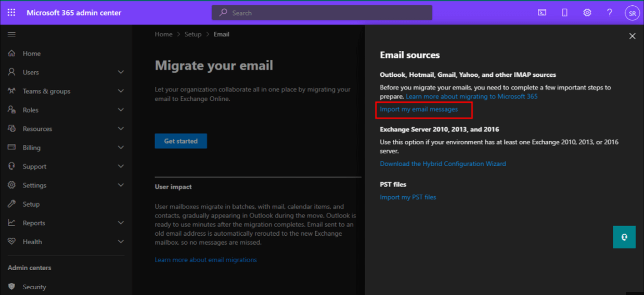Click the Home house icon in sidebar
The image size is (644, 295).
click(11, 53)
